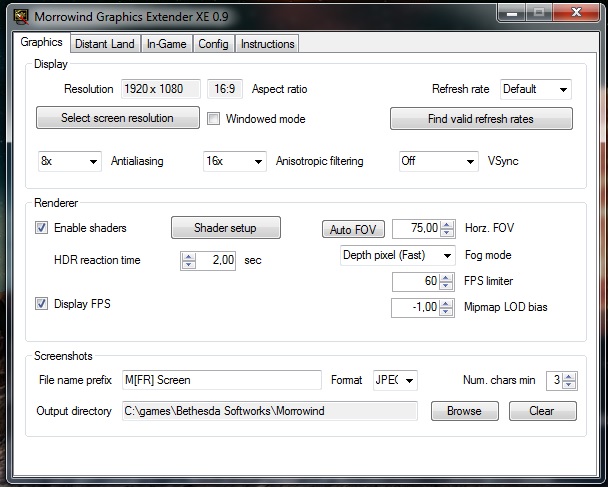610x489 pixels.
Task: Increase HDR reaction time with up arrow
Action: (189, 257)
